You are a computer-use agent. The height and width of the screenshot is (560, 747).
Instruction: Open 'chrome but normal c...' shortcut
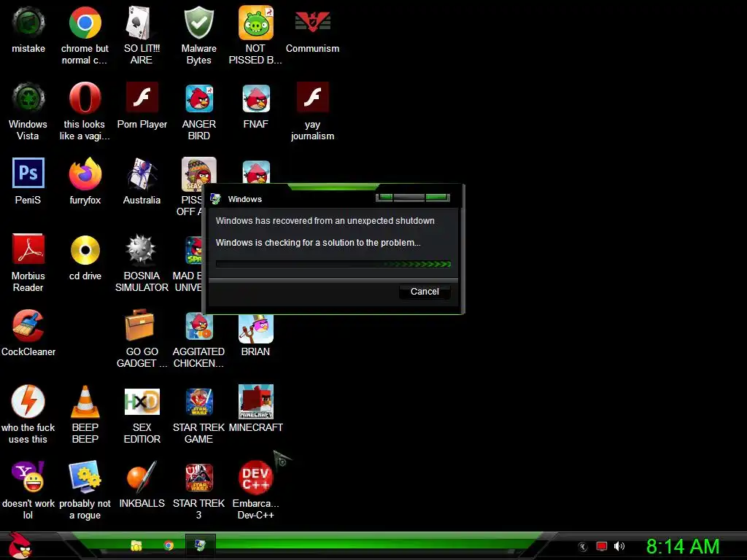click(85, 23)
